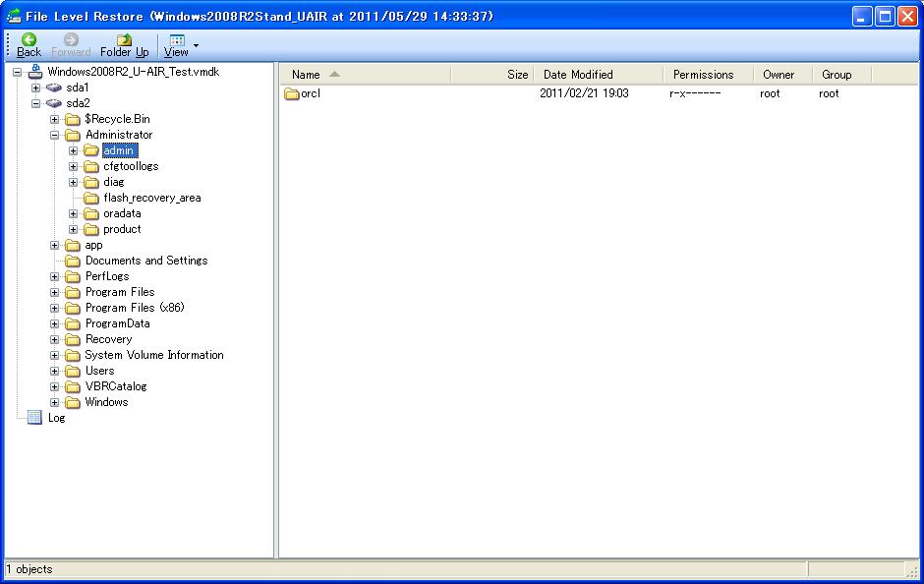Screen dimensions: 924x584
Task: Click the VBRCatalog folder icon
Action: coord(73,386)
